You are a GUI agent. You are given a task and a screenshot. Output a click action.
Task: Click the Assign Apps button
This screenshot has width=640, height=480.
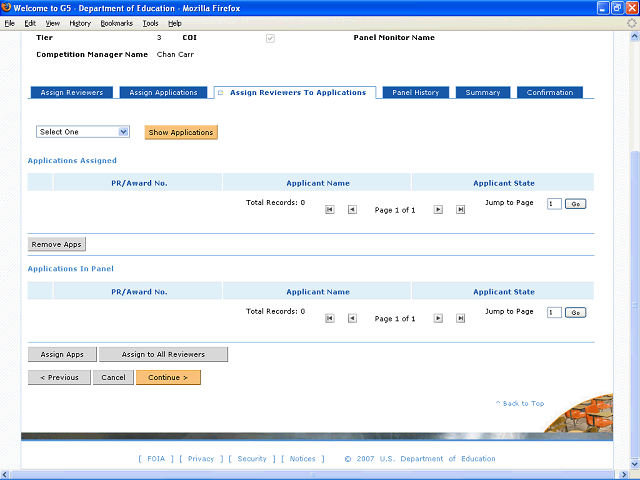click(x=62, y=354)
